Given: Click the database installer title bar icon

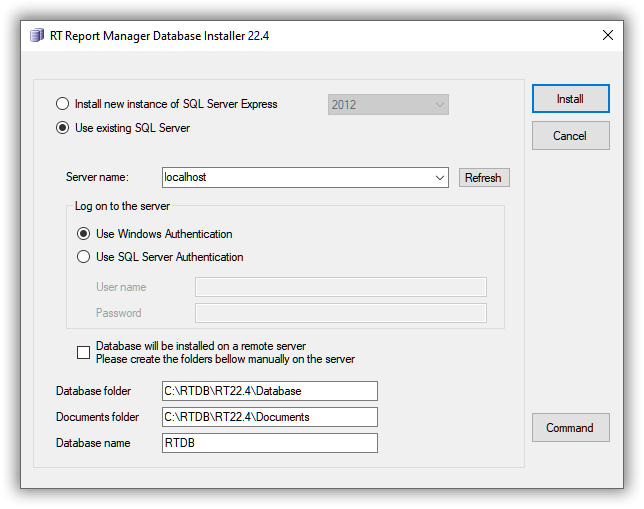Looking at the screenshot, I should (x=37, y=35).
